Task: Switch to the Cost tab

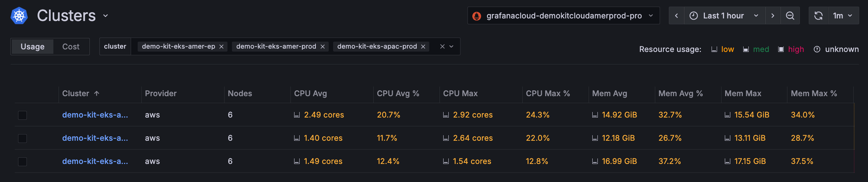Action: click(x=71, y=47)
